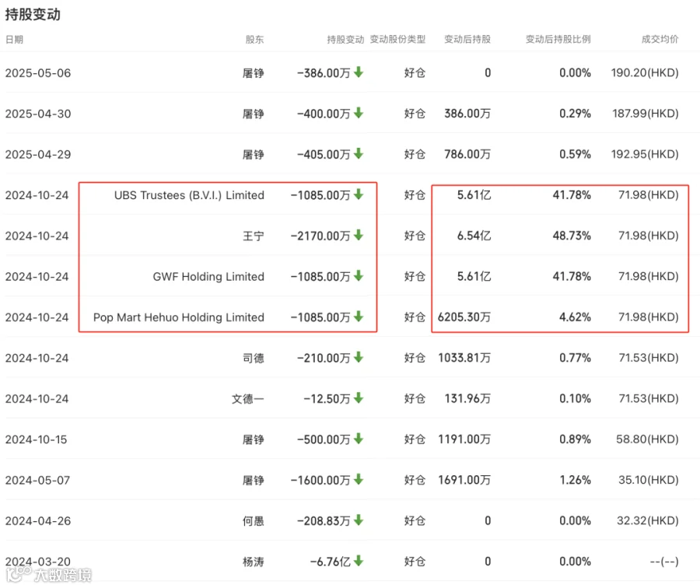Viewport: 700px width, 588px height.
Task: Click down arrow beside -1600.00万
Action: (x=359, y=480)
